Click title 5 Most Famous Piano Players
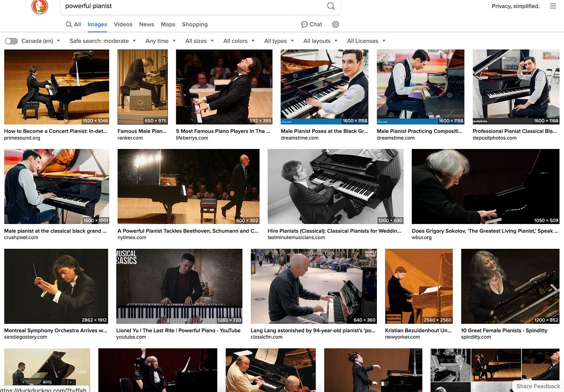The image size is (564, 392). click(x=223, y=131)
